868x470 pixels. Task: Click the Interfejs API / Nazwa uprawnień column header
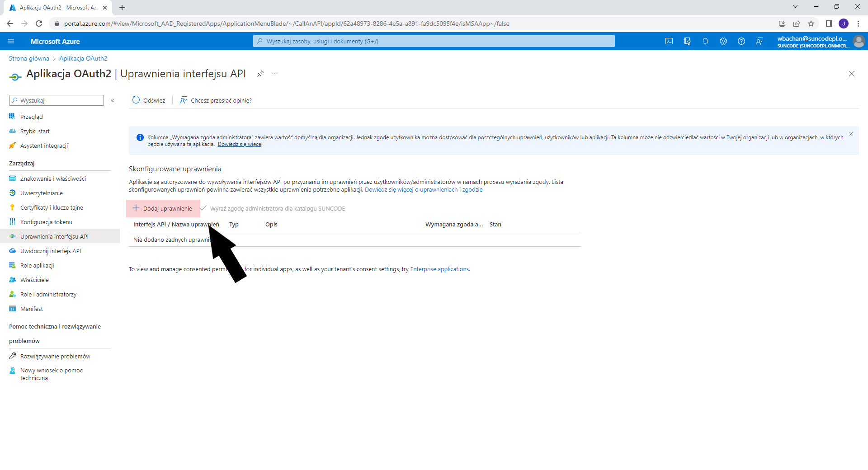point(176,224)
